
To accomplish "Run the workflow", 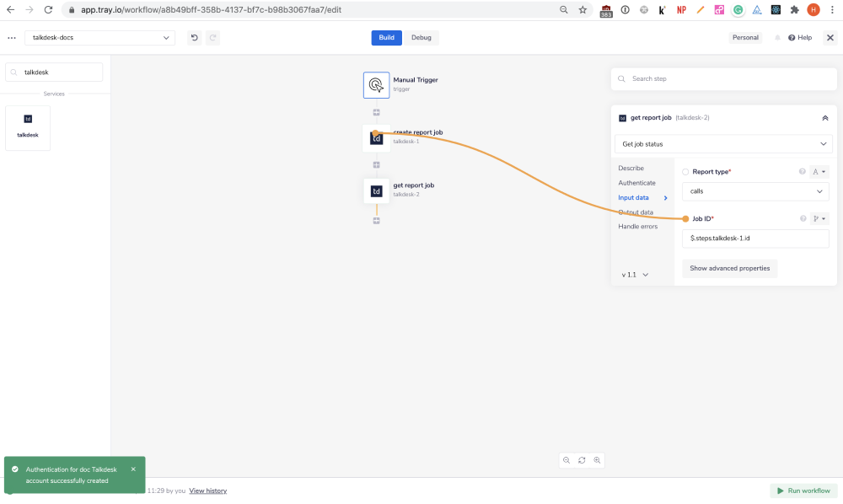I will [803, 491].
